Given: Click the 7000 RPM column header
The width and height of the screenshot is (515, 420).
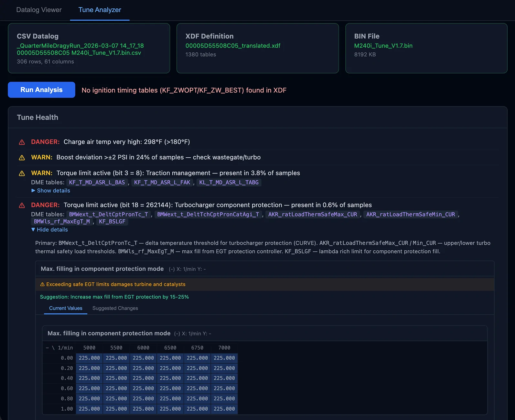Looking at the screenshot, I should coord(224,348).
